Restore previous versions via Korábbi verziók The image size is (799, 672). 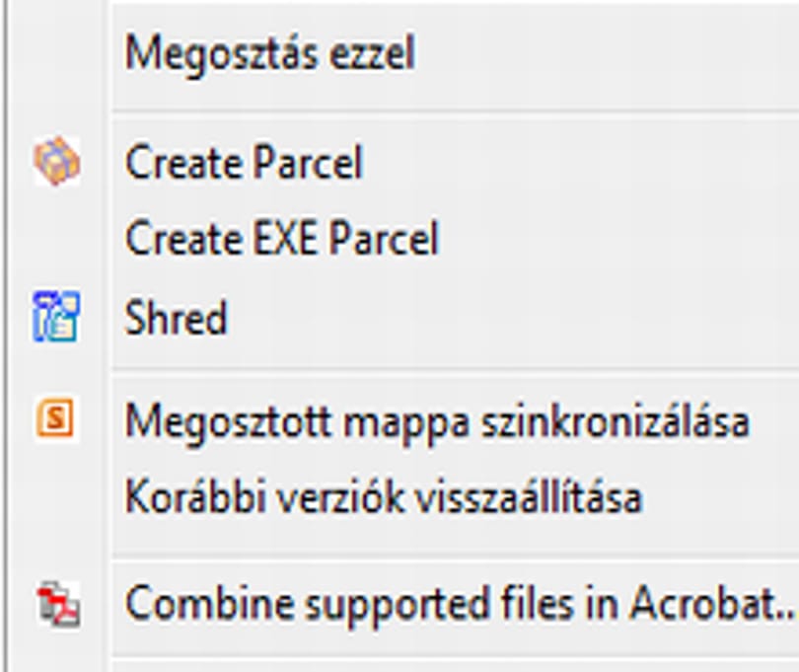tap(384, 496)
